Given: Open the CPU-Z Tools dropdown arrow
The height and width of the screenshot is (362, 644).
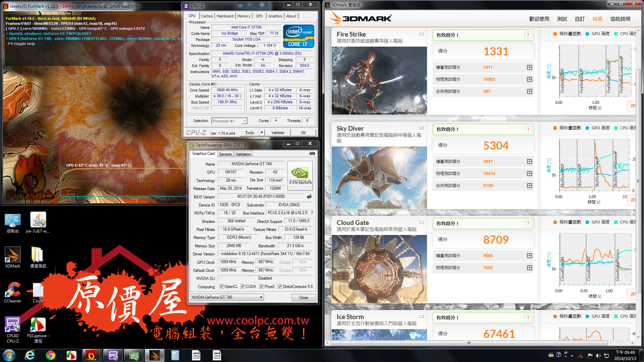Looking at the screenshot, I should (x=262, y=133).
